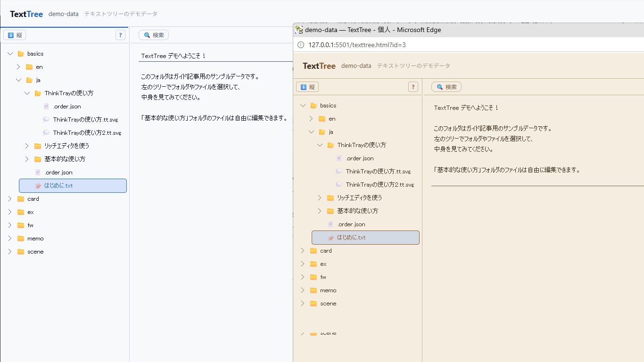
Task: Click 縦 layout button in background white window
Action: tap(15, 35)
